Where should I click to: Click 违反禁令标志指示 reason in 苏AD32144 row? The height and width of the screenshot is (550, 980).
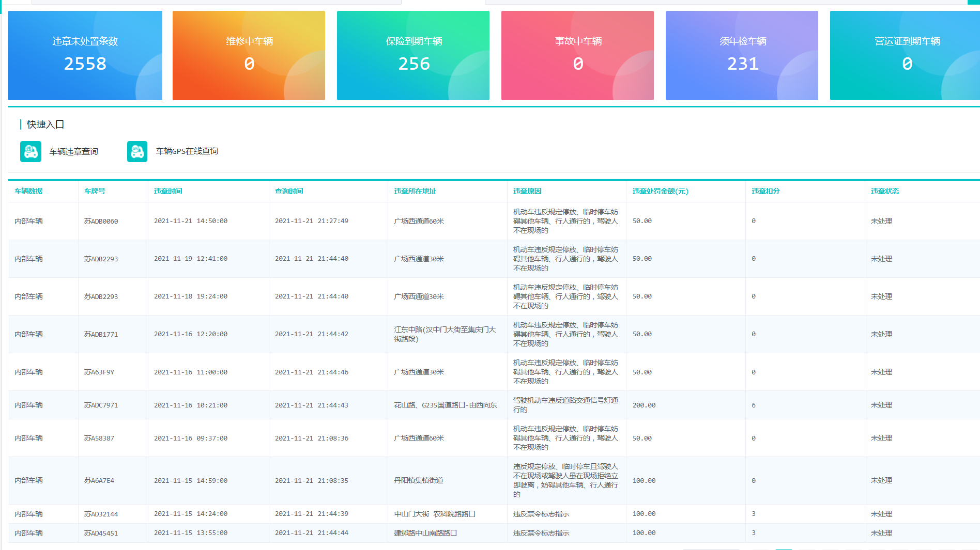click(541, 514)
